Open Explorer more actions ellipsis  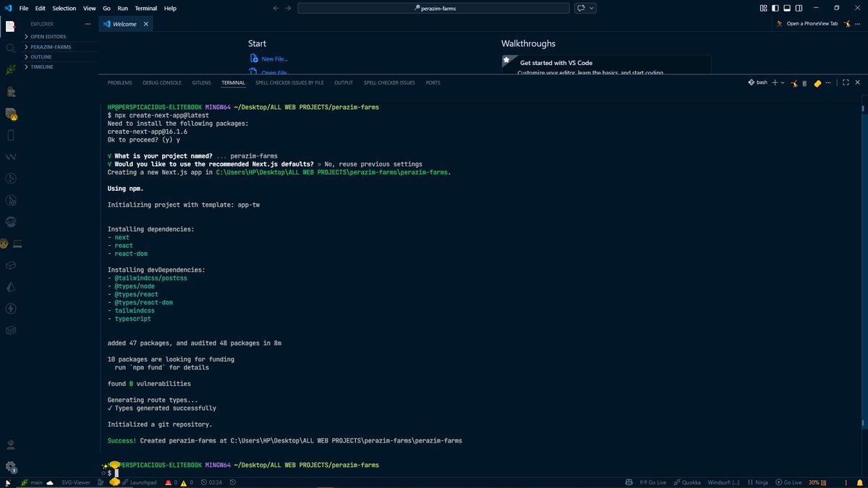point(88,24)
